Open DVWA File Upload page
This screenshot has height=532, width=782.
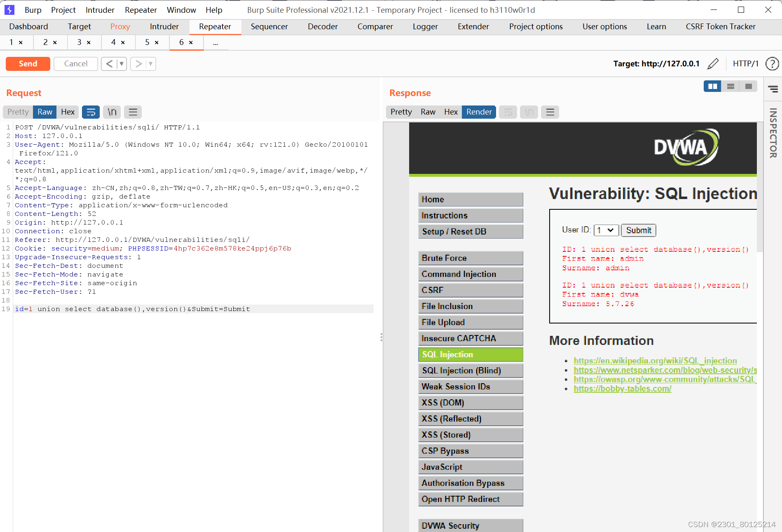pos(471,322)
